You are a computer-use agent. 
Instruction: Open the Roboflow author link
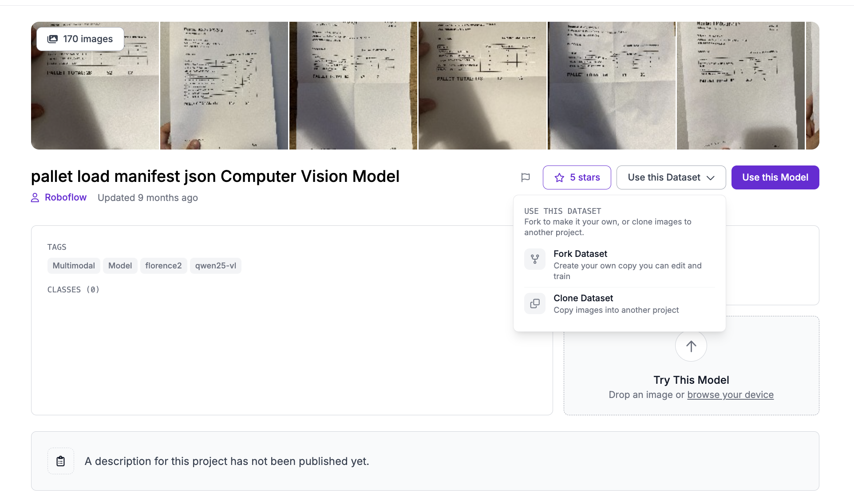click(x=66, y=197)
